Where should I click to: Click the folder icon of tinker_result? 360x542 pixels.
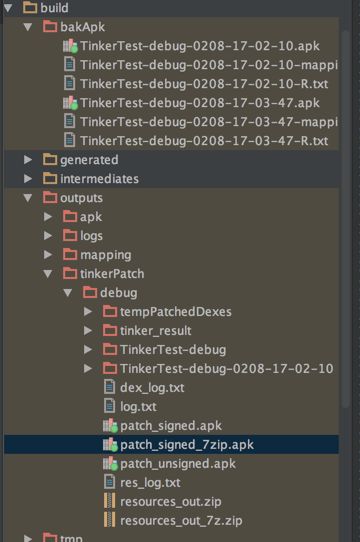click(110, 330)
